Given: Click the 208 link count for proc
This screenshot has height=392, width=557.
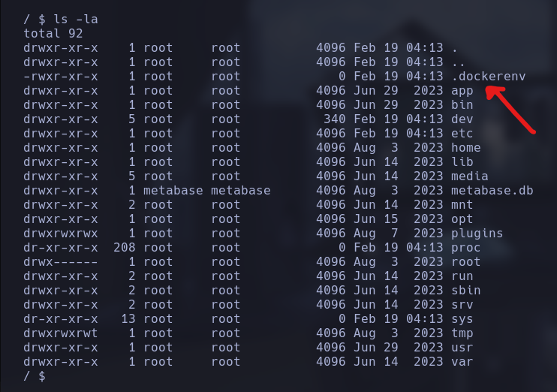Looking at the screenshot, I should [125, 248].
